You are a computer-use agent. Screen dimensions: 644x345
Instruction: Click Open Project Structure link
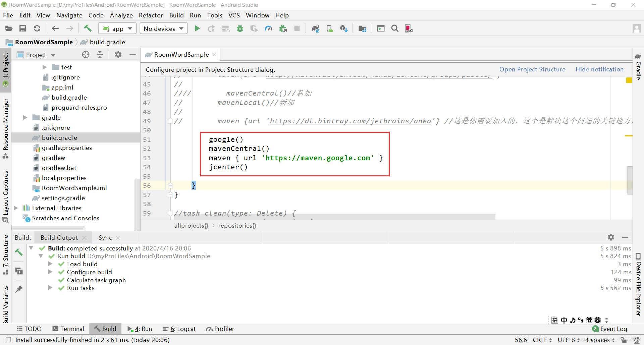[x=532, y=69]
